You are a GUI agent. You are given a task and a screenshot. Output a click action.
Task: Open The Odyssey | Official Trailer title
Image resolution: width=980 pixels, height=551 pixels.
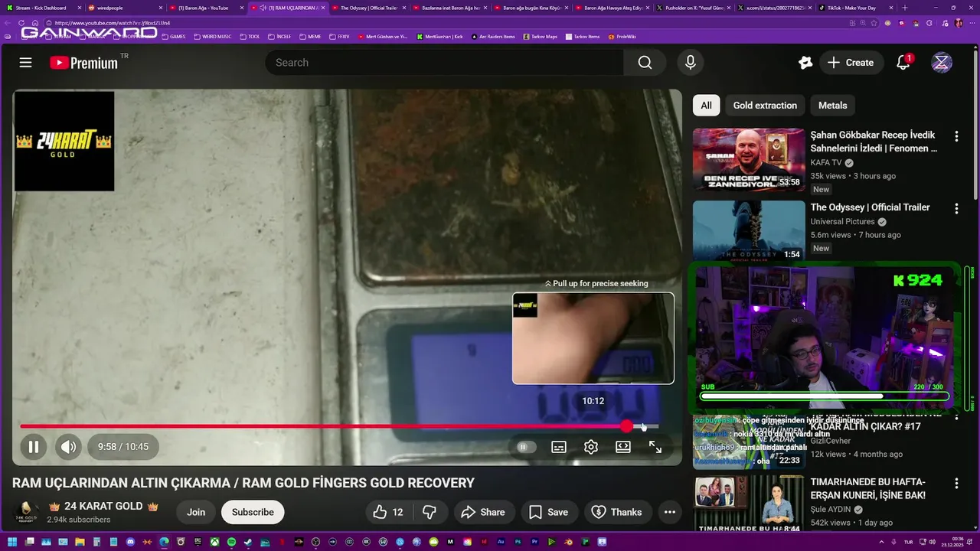[870, 207]
